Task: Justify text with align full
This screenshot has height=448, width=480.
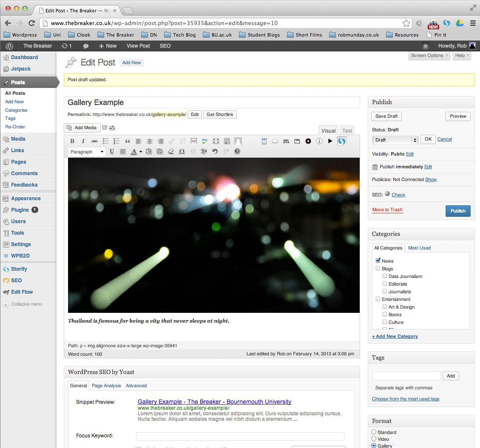Action: 123,151
